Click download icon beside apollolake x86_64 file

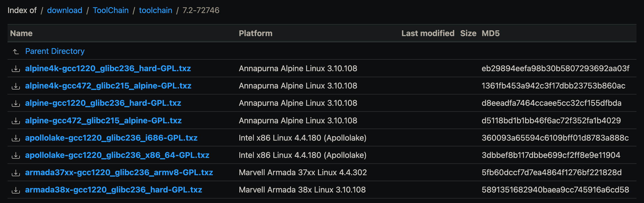click(16, 155)
